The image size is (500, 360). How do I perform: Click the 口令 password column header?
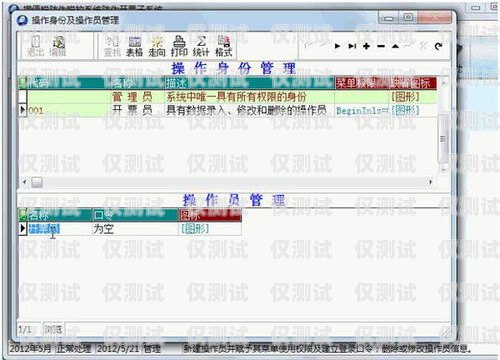[x=135, y=215]
